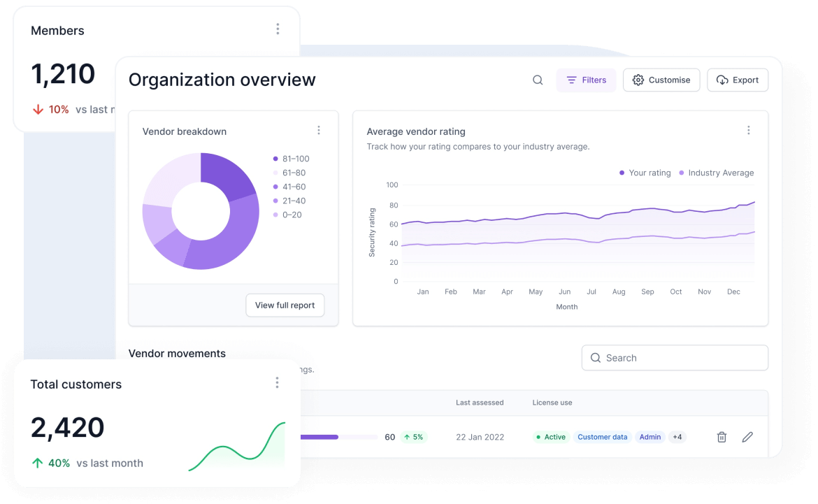Click the Vendor movements Search field
818x504 pixels.
675,358
